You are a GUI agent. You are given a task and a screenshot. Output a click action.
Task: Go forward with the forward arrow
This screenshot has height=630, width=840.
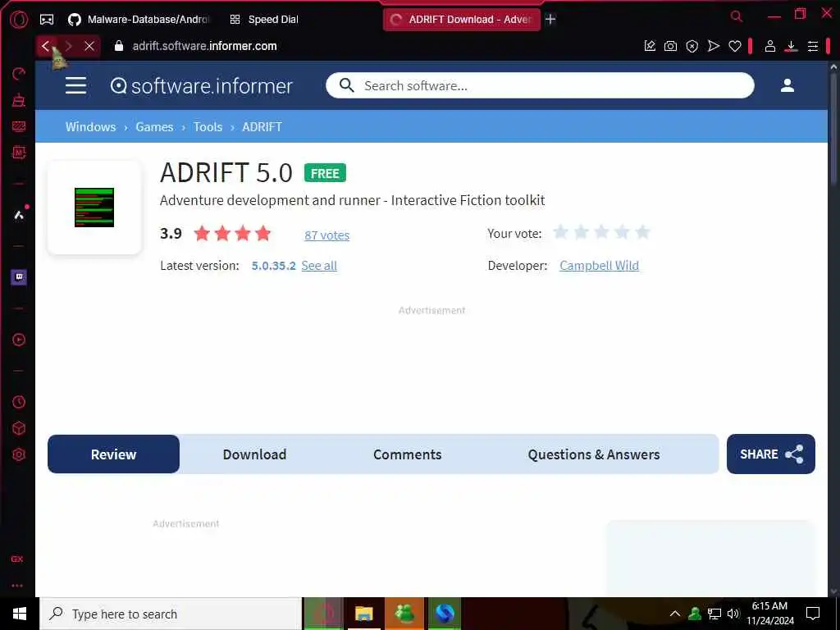click(x=68, y=46)
